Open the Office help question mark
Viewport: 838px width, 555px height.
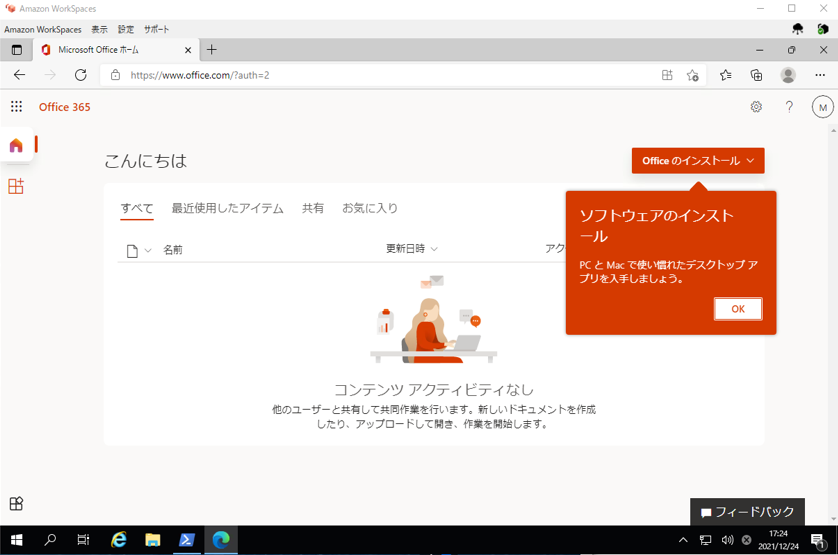coord(789,107)
